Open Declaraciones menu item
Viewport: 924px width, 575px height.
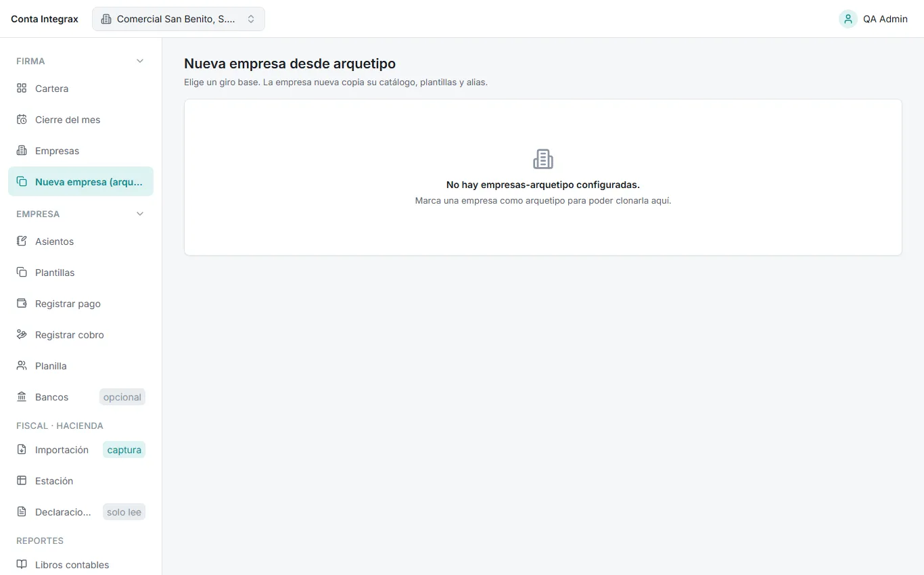pyautogui.click(x=80, y=512)
